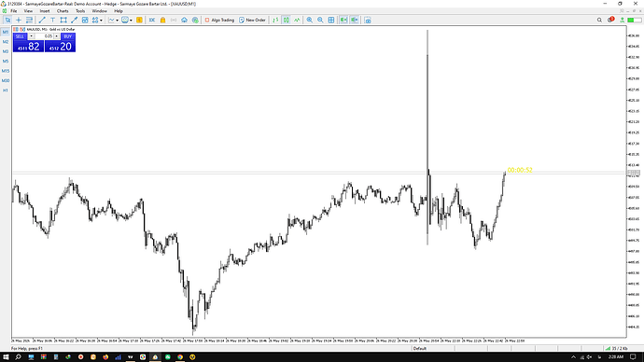Switch chart to candlesticks
The image size is (644, 362).
tap(287, 20)
